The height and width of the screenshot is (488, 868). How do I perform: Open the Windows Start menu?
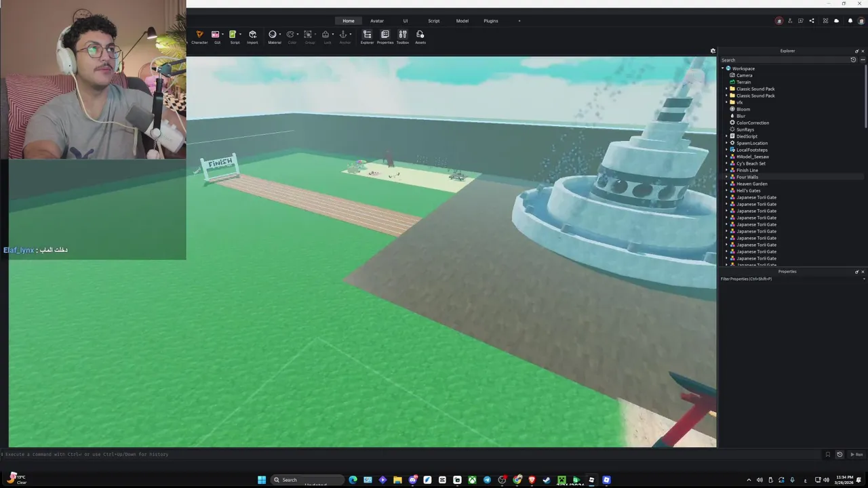pyautogui.click(x=262, y=480)
